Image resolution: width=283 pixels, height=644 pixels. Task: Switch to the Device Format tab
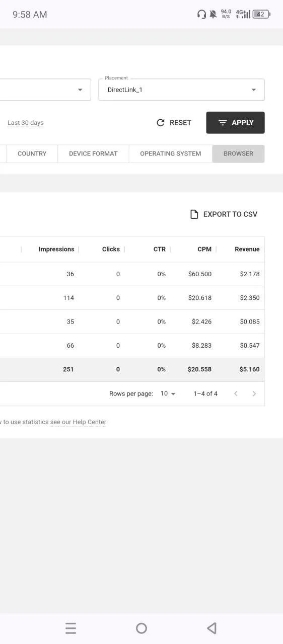click(x=93, y=153)
